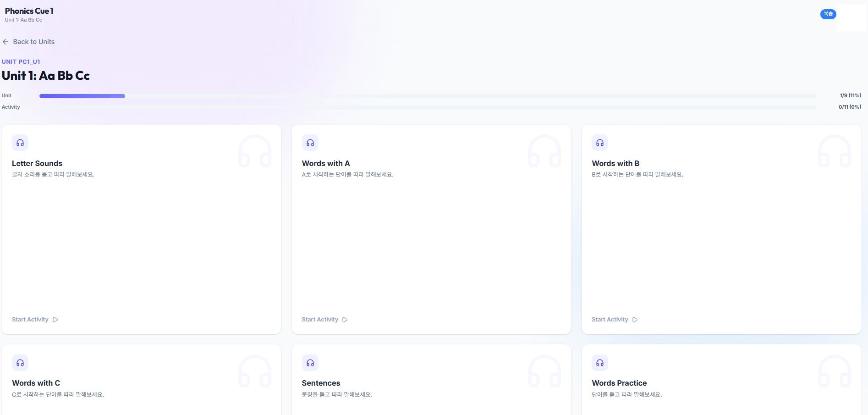This screenshot has width=868, height=415.
Task: Click the blue 복습 review badge
Action: [828, 14]
